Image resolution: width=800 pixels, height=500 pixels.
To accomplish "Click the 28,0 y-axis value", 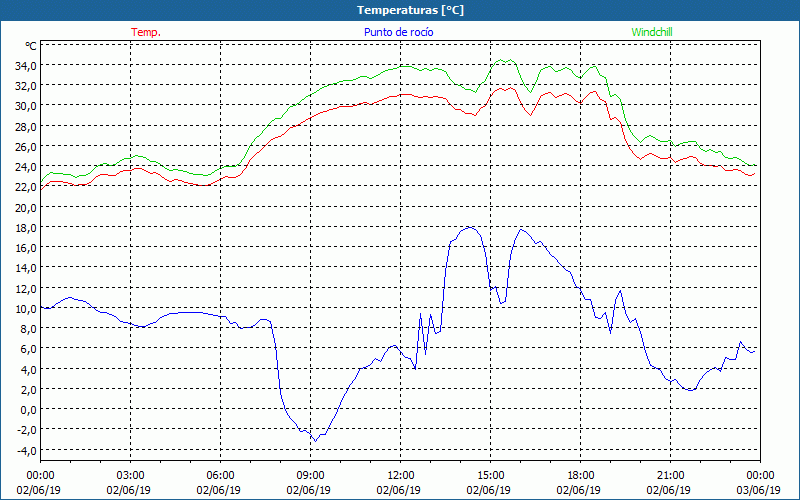I will click(26, 126).
